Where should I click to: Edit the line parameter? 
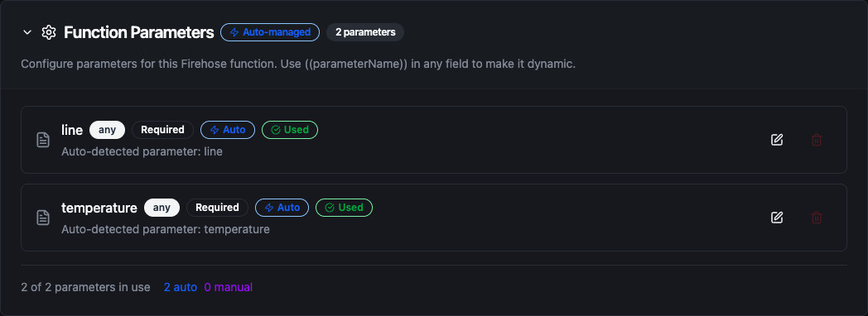(777, 140)
